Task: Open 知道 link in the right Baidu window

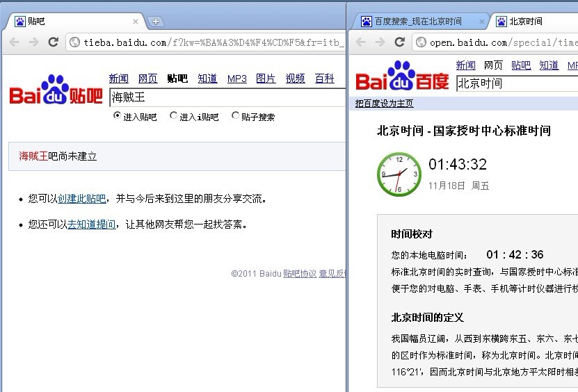Action: coord(549,65)
